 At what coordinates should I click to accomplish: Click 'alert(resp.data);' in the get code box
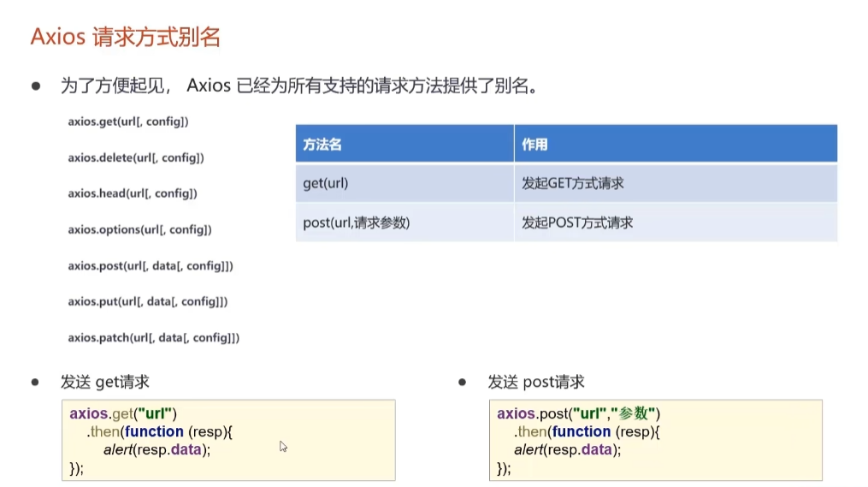tap(156, 449)
